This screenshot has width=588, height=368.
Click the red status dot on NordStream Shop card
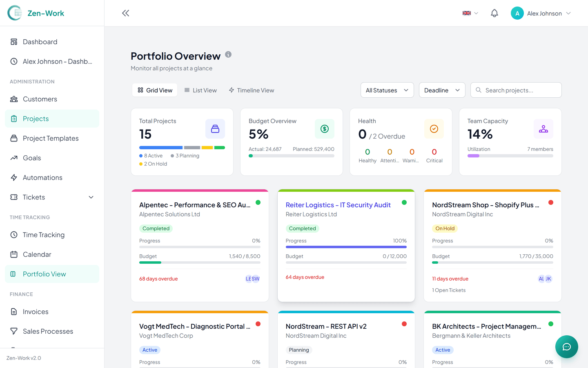(x=551, y=202)
